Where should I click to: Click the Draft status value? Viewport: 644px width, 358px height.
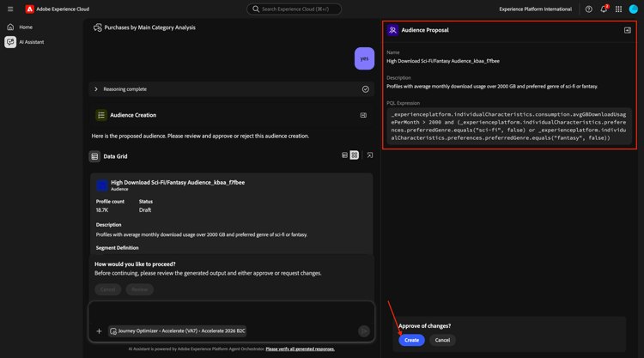point(145,209)
